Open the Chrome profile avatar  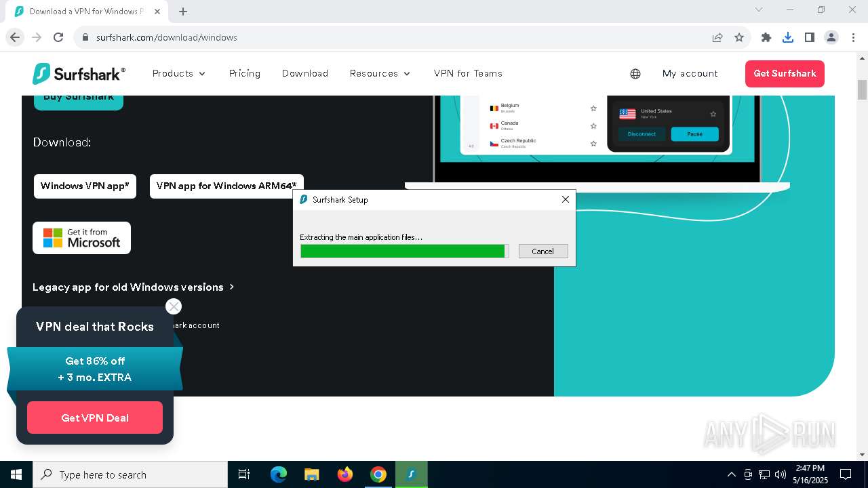coord(831,37)
